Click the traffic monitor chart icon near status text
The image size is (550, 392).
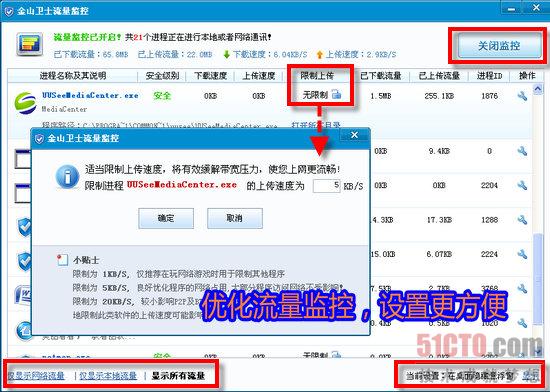[30, 45]
